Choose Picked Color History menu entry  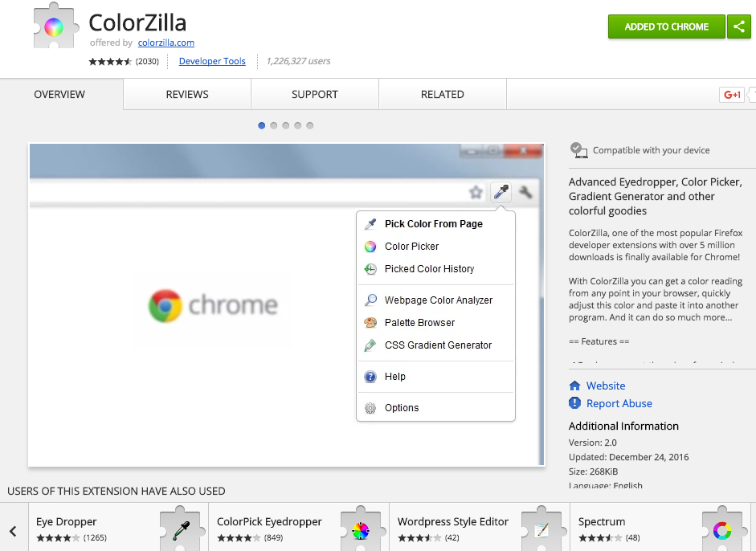(x=436, y=269)
